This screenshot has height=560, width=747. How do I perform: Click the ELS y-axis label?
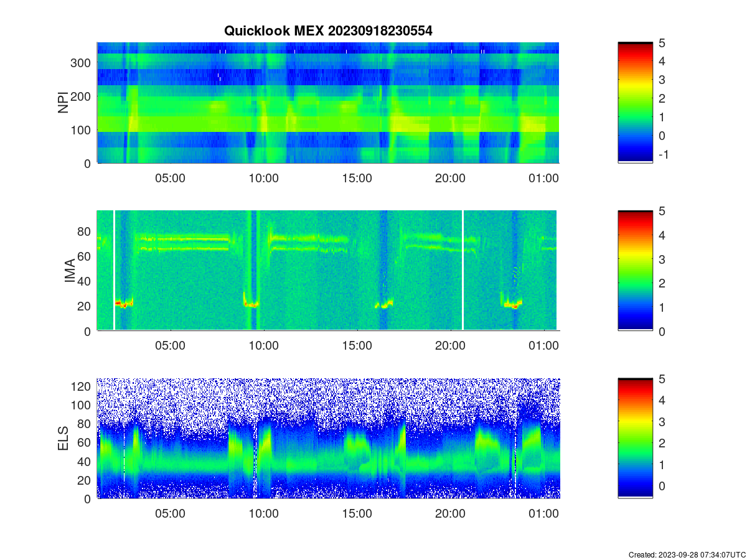[63, 438]
